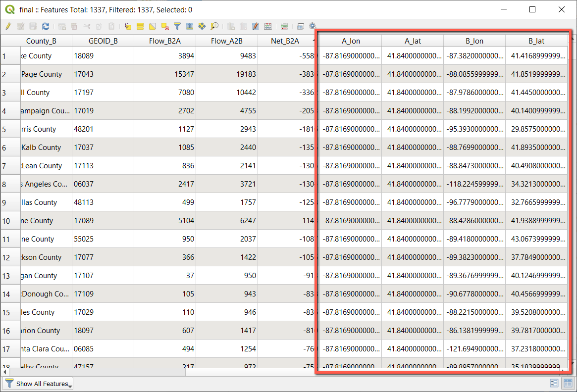This screenshot has height=392, width=577.
Task: Open the Show All Features dropdown
Action: point(38,384)
